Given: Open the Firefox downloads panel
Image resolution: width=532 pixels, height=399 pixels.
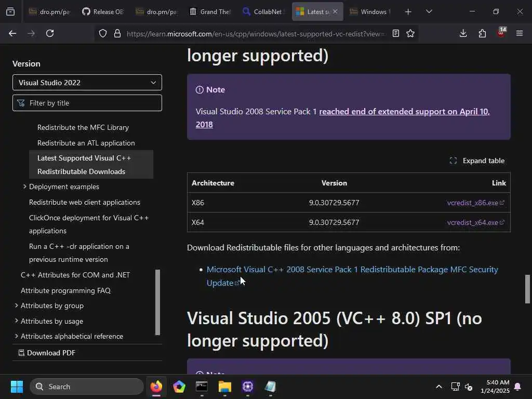Looking at the screenshot, I should tap(463, 33).
